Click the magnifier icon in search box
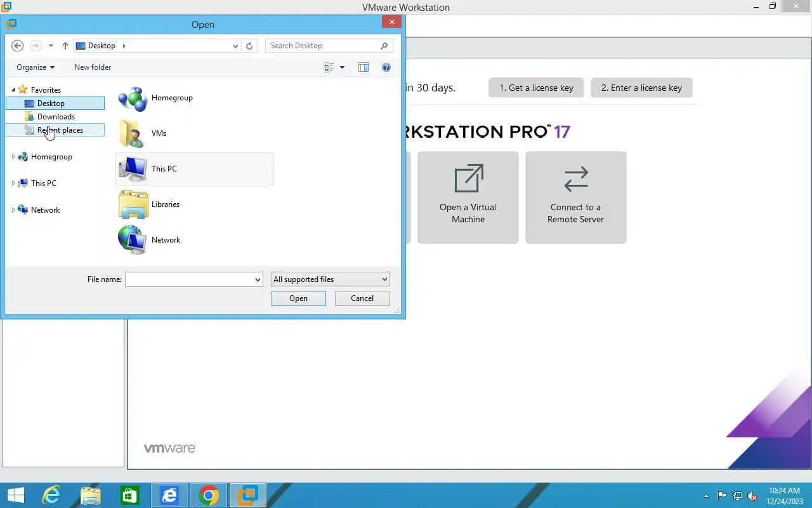Screen dimensions: 812x508 pos(384,46)
